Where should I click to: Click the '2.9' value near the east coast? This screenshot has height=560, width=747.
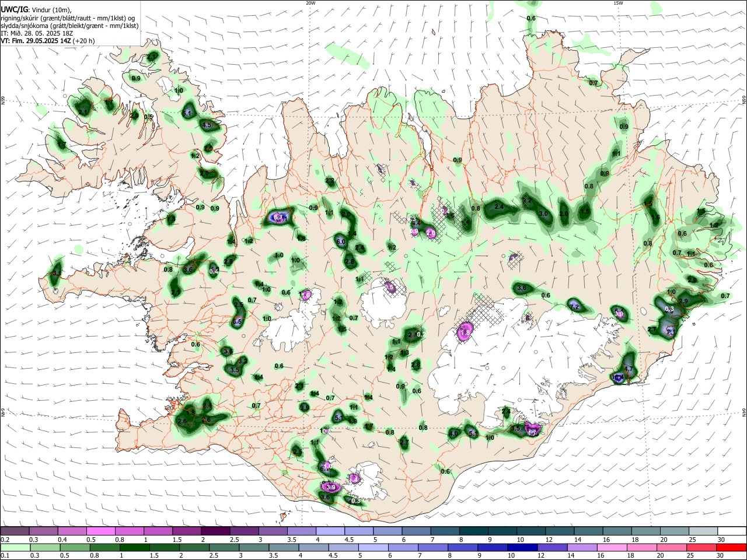(684, 301)
